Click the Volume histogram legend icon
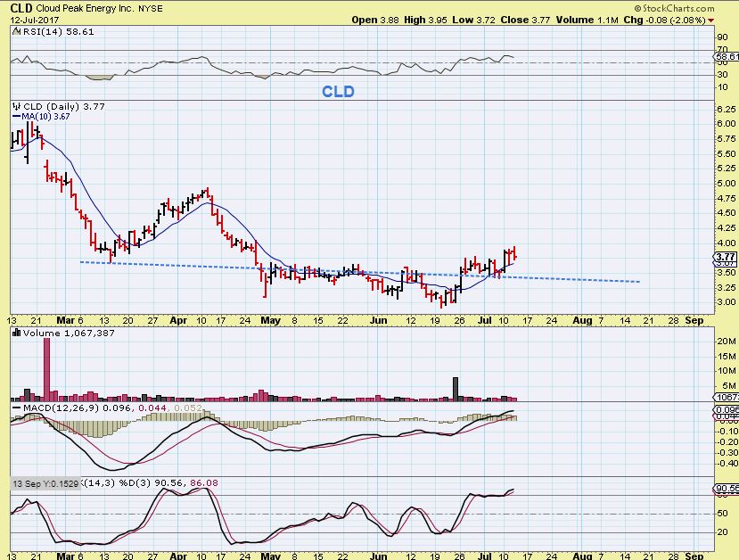Viewport: 739px width, 560px height. [15, 333]
